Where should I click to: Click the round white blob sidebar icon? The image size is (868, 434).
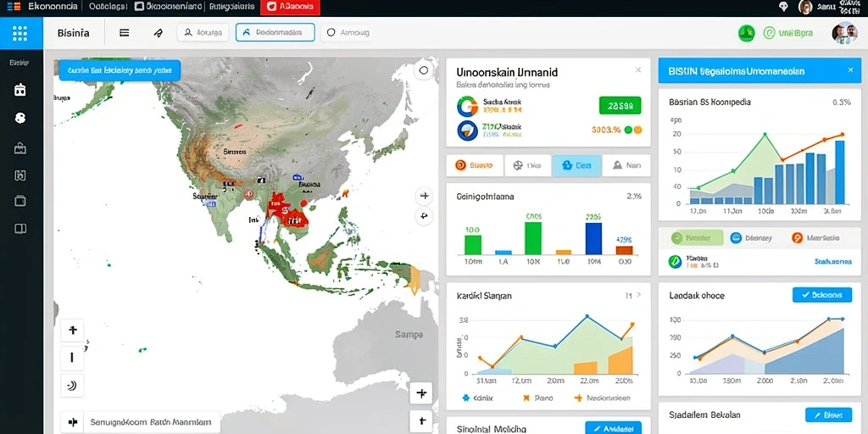point(20,118)
